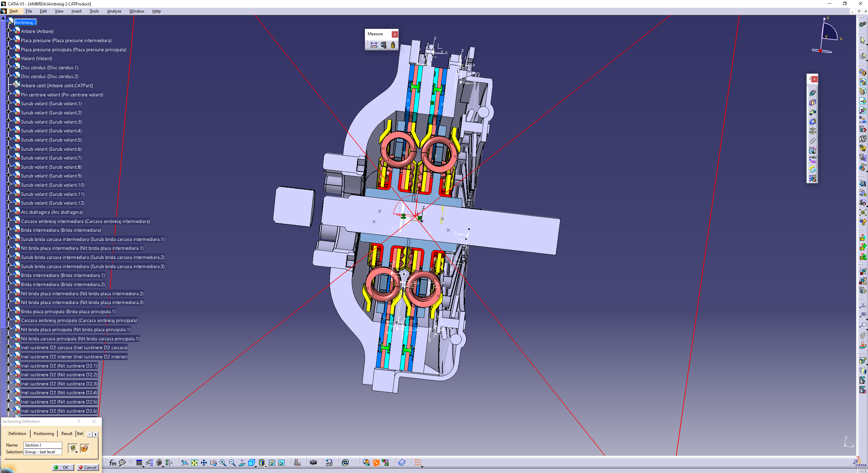Screen dimensions: 868x473
Task: Click the Formula f(x) icon
Action: [113, 463]
